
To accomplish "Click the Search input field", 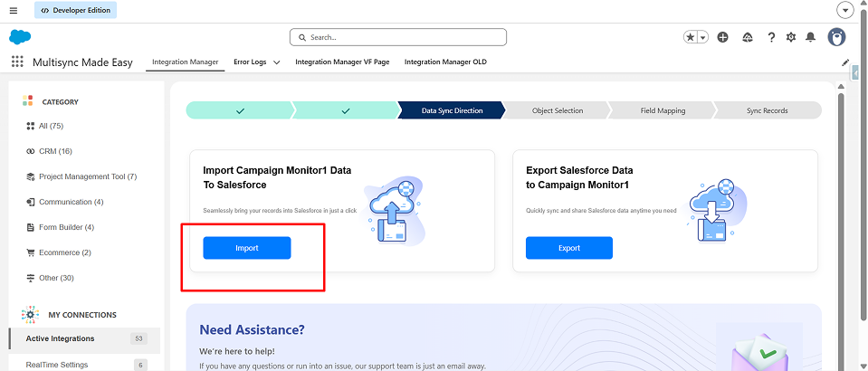I will 398,37.
